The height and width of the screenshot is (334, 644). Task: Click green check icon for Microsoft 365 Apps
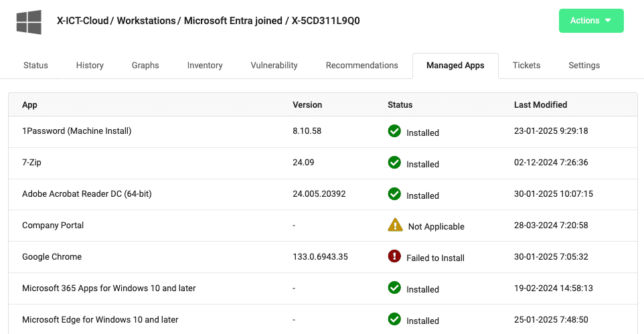point(394,288)
